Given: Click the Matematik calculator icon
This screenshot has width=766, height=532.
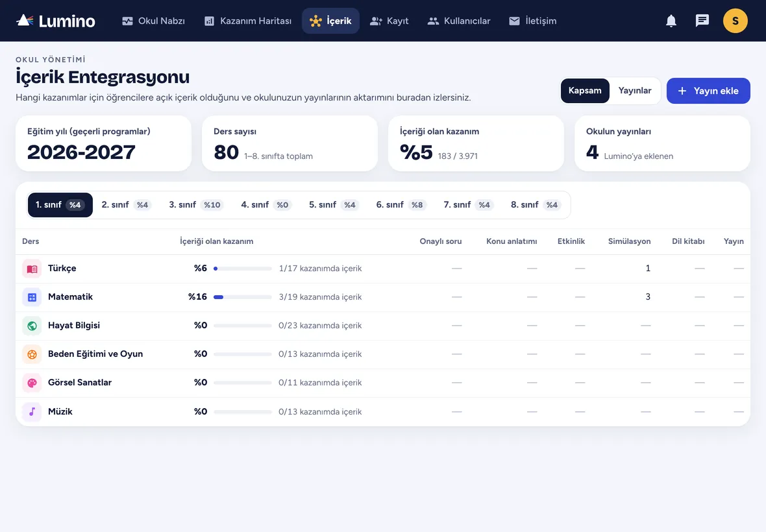Looking at the screenshot, I should pos(32,297).
